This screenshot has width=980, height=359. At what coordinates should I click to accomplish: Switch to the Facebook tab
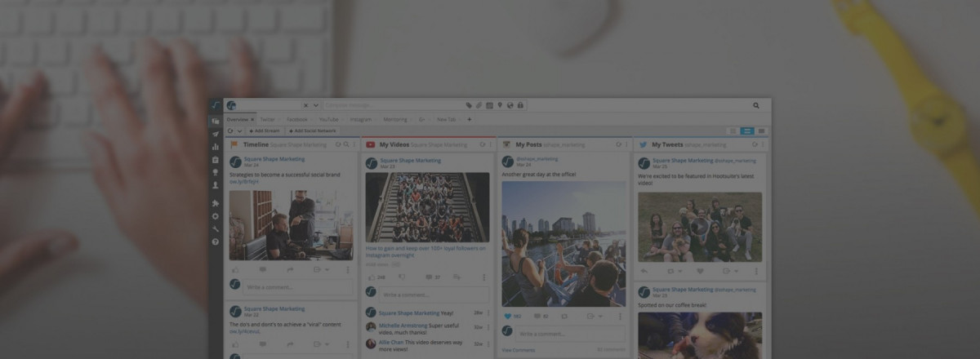(296, 119)
